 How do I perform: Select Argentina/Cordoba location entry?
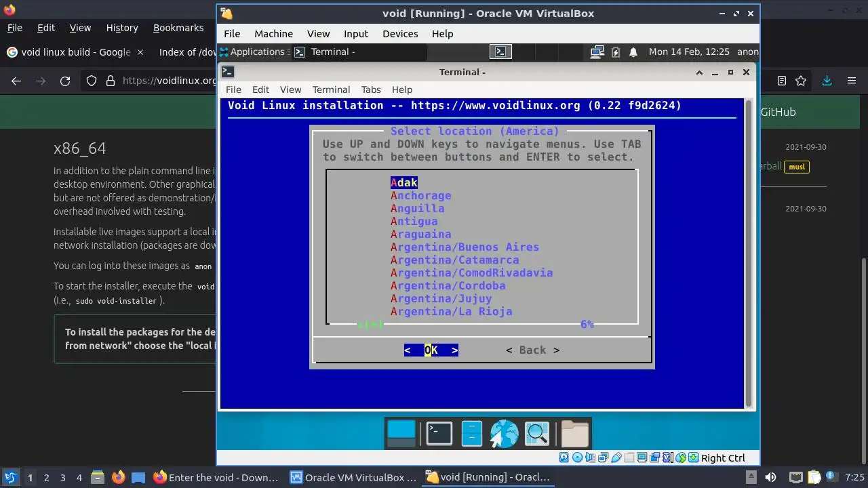pyautogui.click(x=448, y=285)
